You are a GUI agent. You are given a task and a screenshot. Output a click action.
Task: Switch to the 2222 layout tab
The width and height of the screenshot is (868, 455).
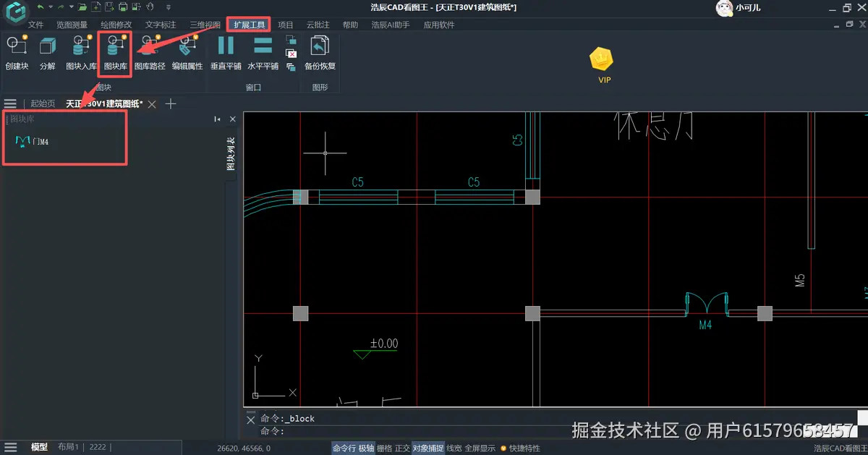(x=98, y=448)
